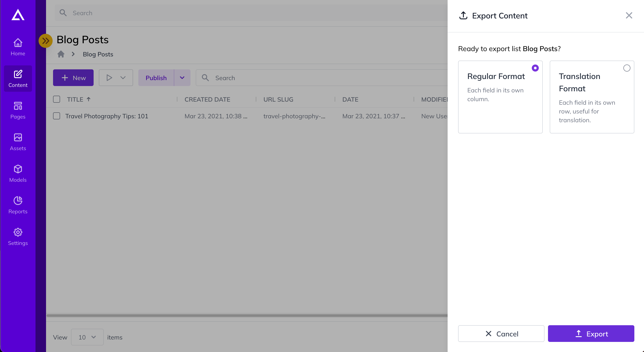
Task: Select the Regular Format radio option
Action: pos(535,68)
